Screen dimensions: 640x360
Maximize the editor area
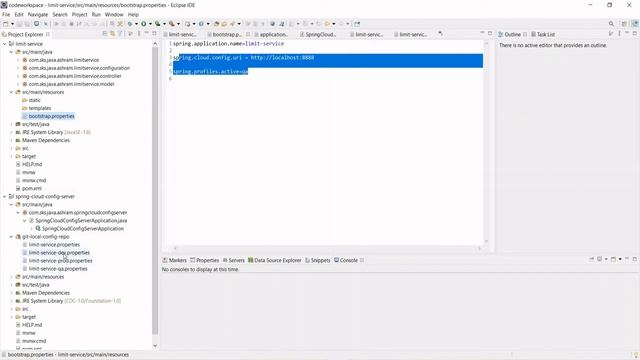tap(490, 33)
